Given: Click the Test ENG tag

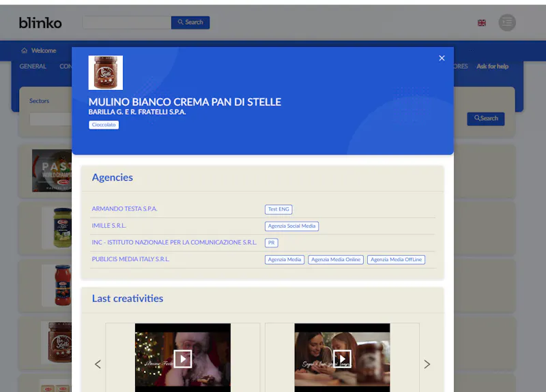Looking at the screenshot, I should point(278,209).
